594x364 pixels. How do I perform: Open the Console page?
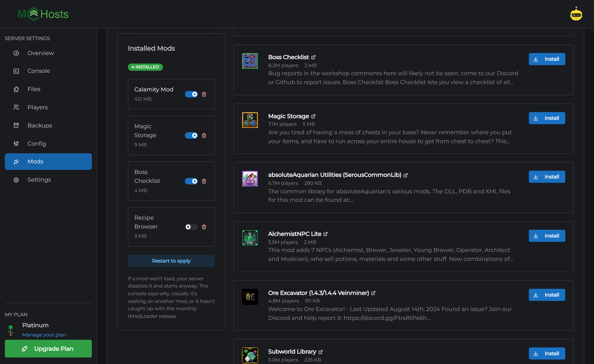(48, 71)
